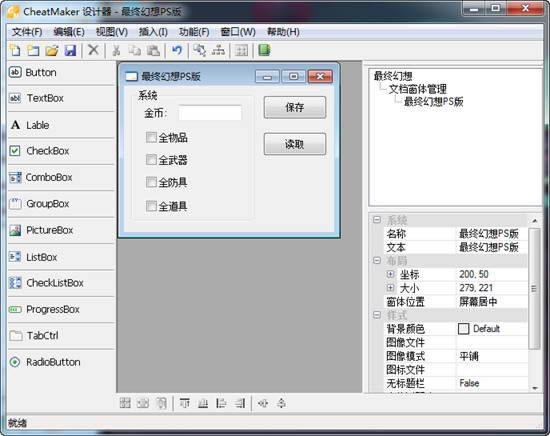Delete the selection with the X icon
Viewport: 550px width, 436px height.
click(x=93, y=50)
